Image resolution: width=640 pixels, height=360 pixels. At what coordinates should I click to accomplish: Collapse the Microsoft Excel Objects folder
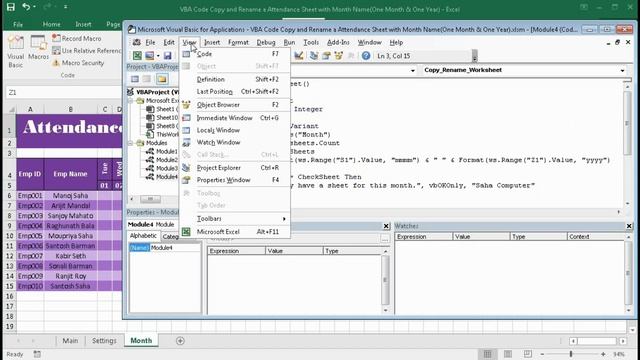[x=131, y=101]
